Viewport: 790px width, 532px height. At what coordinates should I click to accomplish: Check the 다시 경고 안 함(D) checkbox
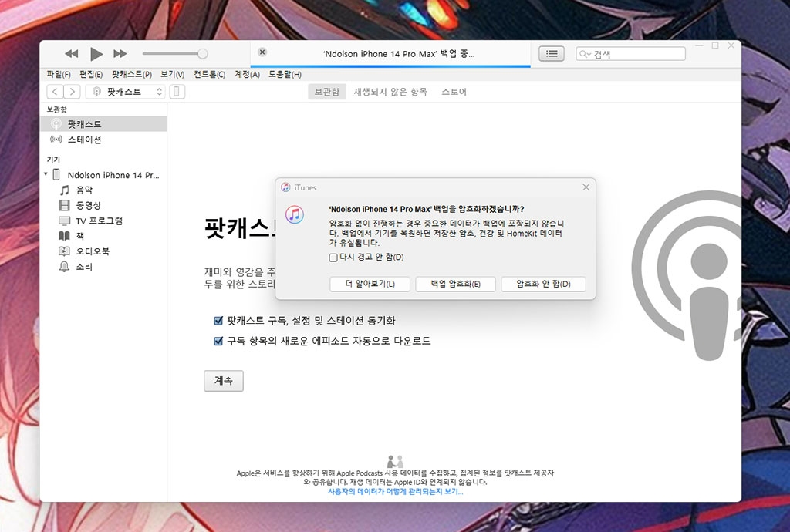(333, 258)
